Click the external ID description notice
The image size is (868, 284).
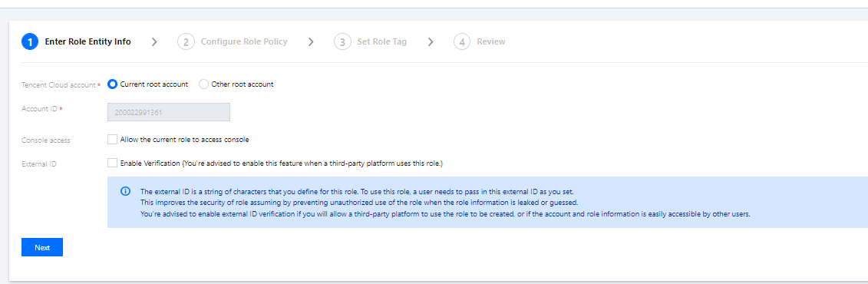pos(487,203)
